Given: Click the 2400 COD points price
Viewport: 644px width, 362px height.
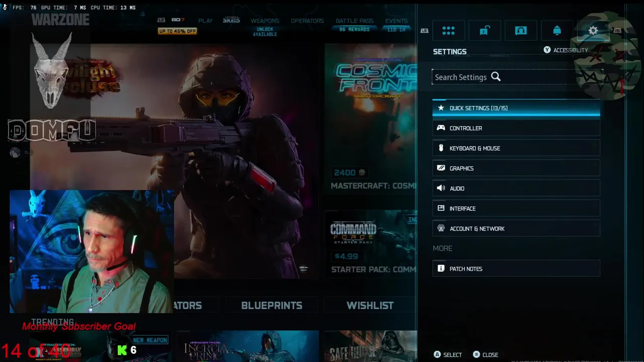Looking at the screenshot, I should coord(350,172).
